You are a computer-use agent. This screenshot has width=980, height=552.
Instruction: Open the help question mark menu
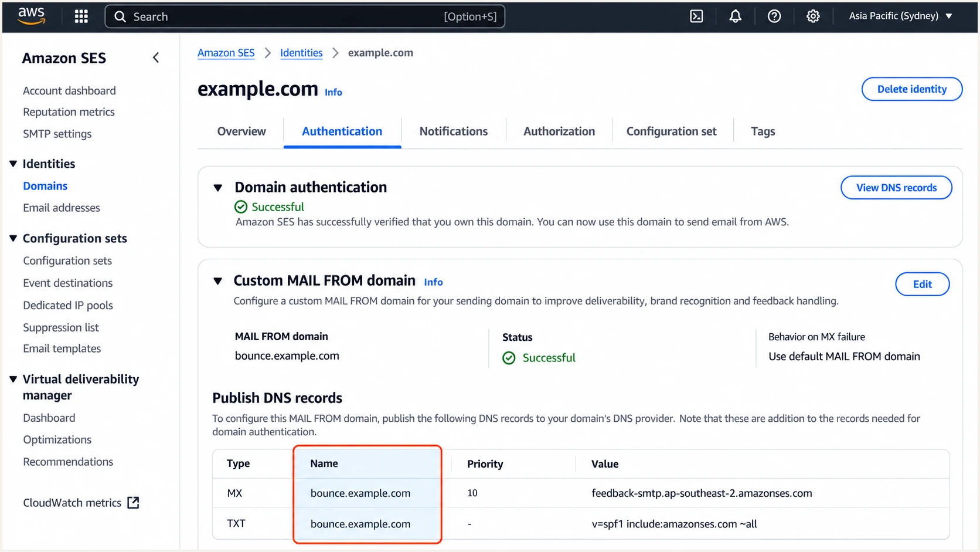pyautogui.click(x=774, y=16)
